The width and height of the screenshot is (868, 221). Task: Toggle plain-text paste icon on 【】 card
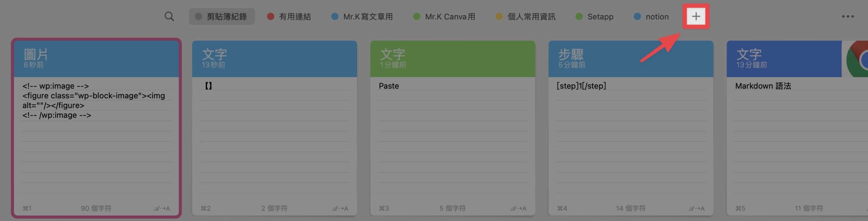[340, 208]
